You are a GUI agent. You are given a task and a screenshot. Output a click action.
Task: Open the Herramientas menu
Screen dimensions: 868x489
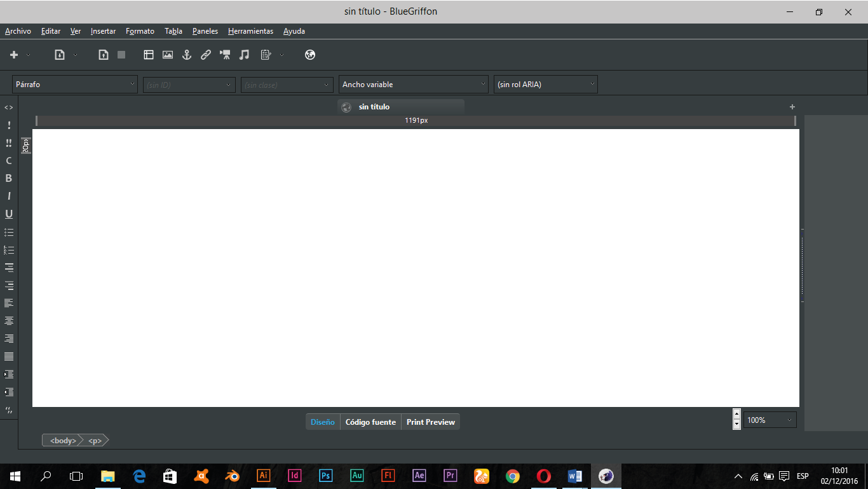tap(250, 31)
